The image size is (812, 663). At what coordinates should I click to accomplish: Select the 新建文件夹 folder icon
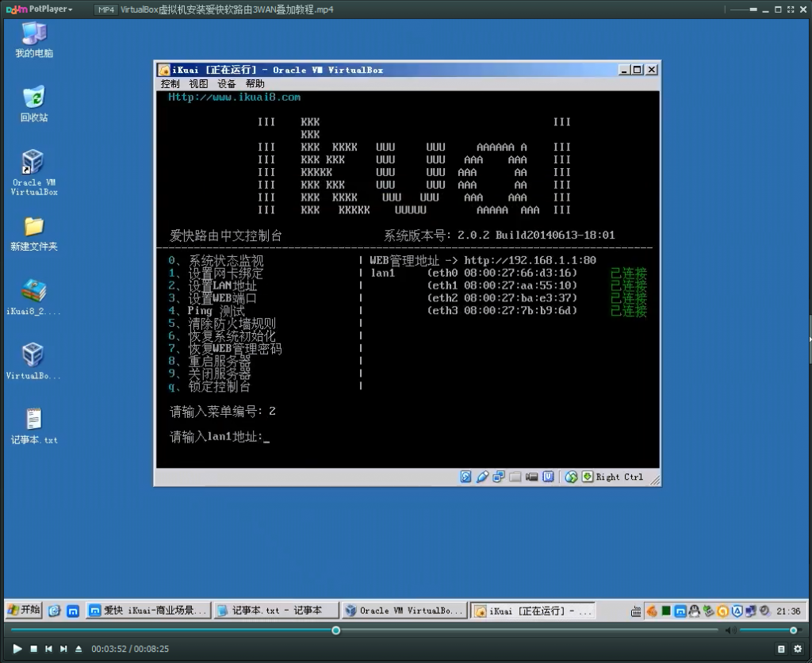point(34,234)
